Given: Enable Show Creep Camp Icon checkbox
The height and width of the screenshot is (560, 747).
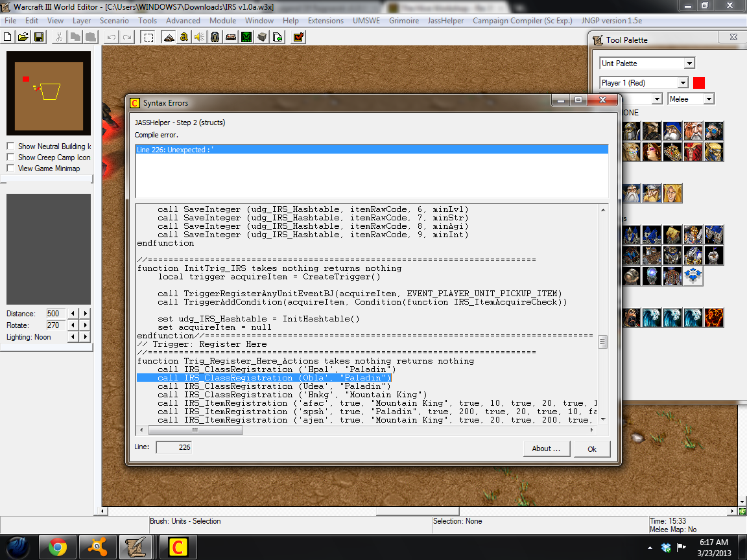Looking at the screenshot, I should pos(10,157).
